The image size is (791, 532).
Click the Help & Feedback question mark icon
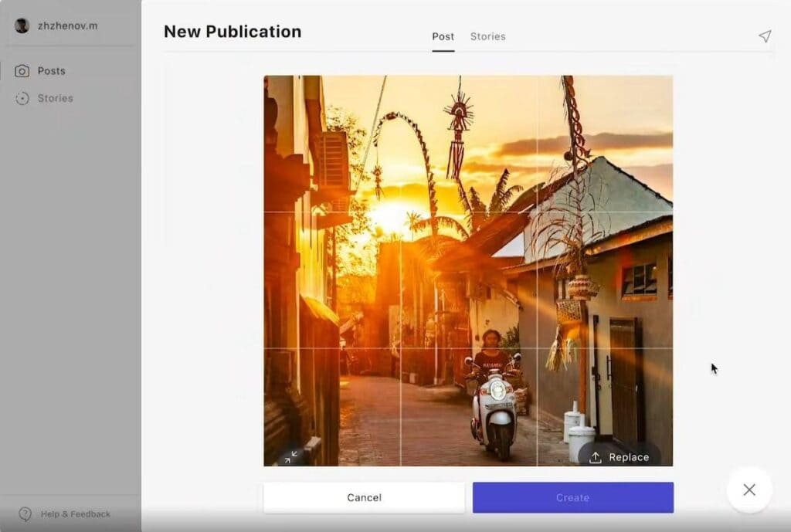click(x=25, y=513)
